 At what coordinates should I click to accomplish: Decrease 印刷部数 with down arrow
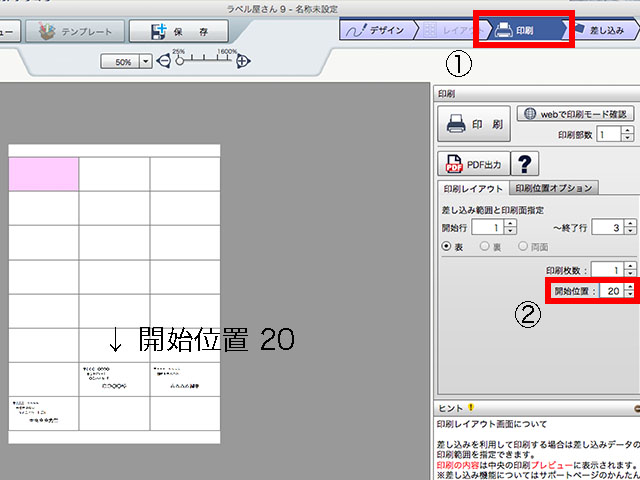[628, 138]
